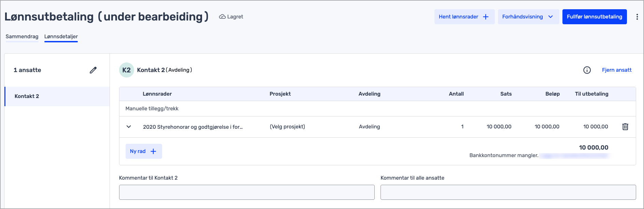
Task: Click the Avdeling value in the salary row
Action: click(x=369, y=127)
